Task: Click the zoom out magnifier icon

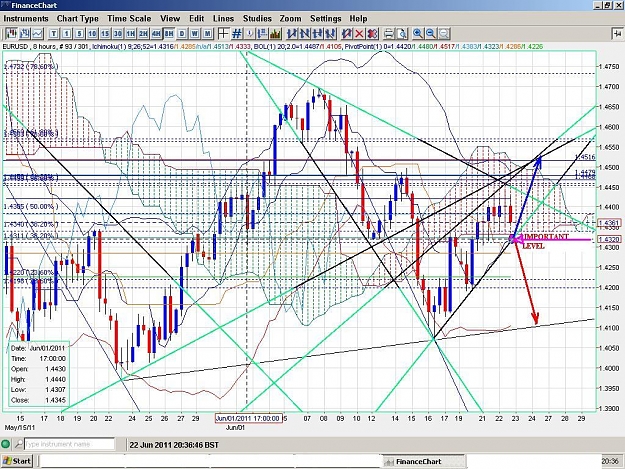Action: [431, 33]
